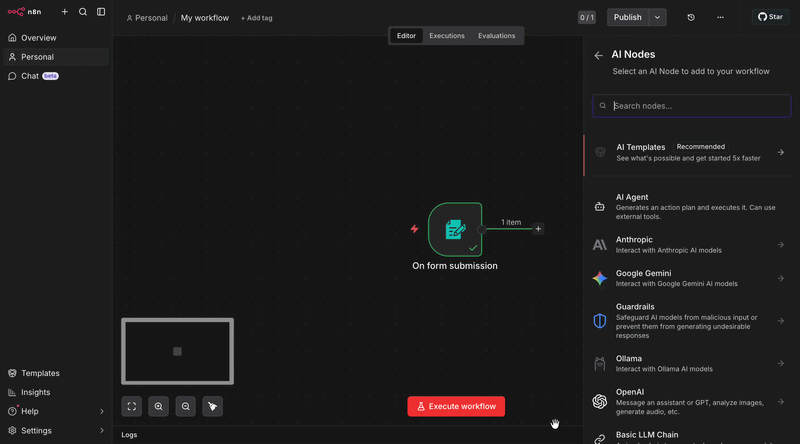
Task: Collapse sidebar with panel toggle icon
Action: click(x=101, y=12)
